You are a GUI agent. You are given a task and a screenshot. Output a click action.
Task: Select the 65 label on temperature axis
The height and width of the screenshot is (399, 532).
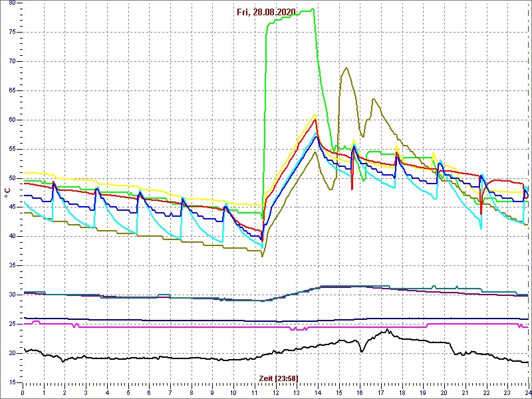click(x=12, y=90)
